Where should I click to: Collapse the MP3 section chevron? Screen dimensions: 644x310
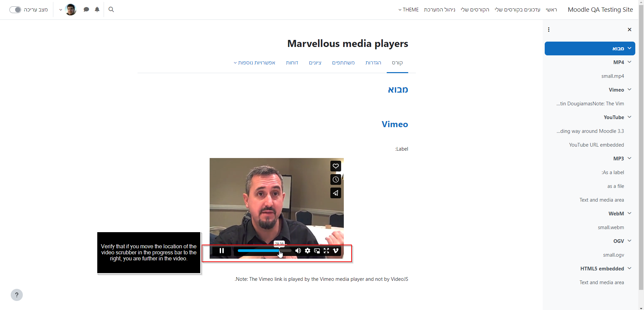pyautogui.click(x=630, y=158)
